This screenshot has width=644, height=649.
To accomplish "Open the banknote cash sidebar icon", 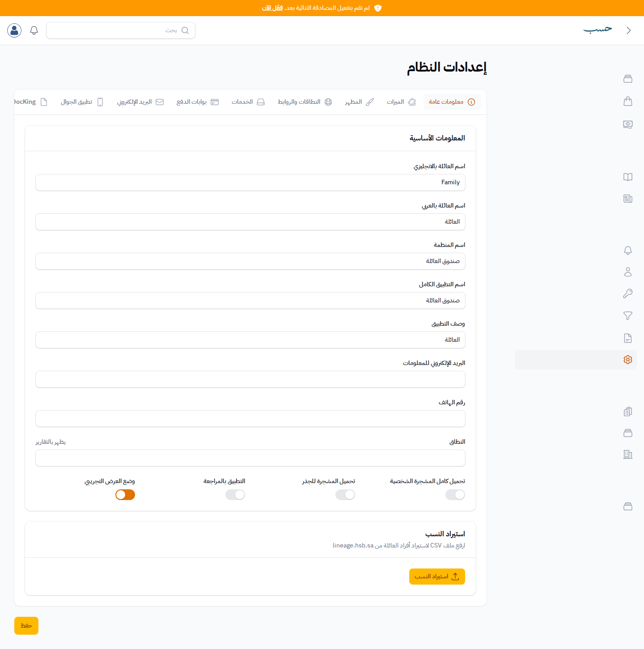I will [x=628, y=124].
